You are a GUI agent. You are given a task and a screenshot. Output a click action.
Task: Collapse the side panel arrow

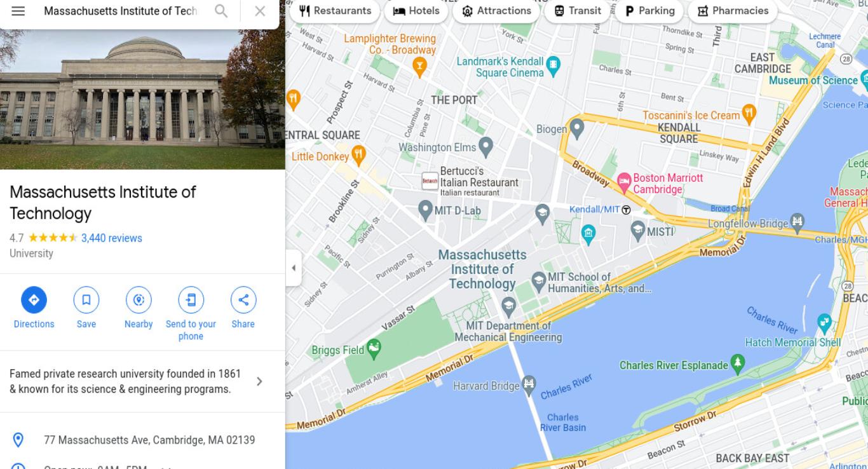coord(294,268)
